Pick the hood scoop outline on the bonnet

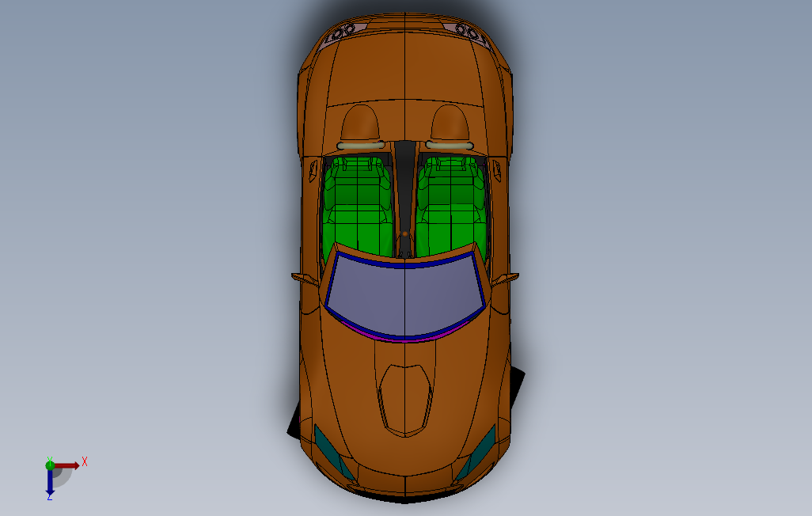[x=405, y=400]
